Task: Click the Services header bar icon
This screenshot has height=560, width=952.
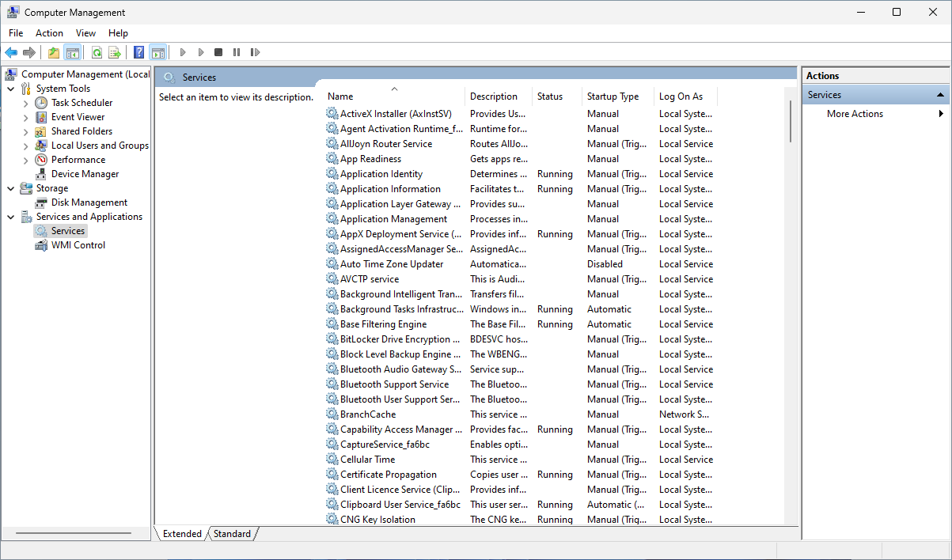Action: click(169, 78)
